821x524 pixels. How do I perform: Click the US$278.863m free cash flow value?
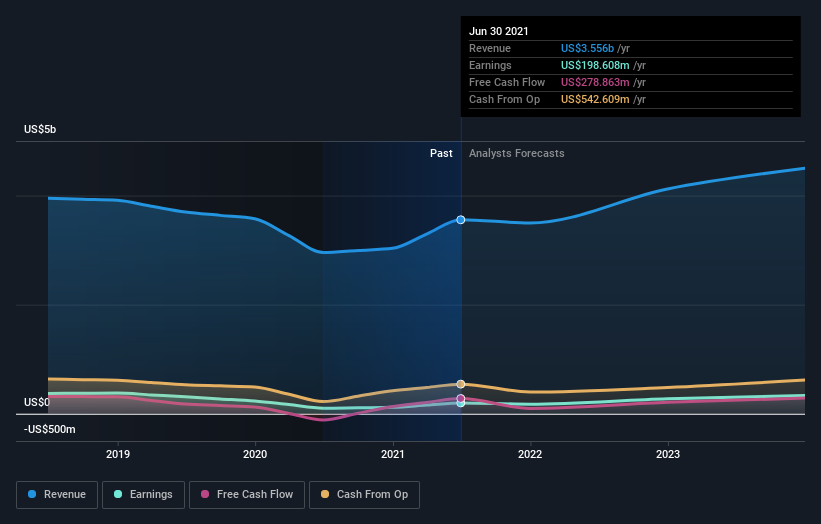[595, 82]
